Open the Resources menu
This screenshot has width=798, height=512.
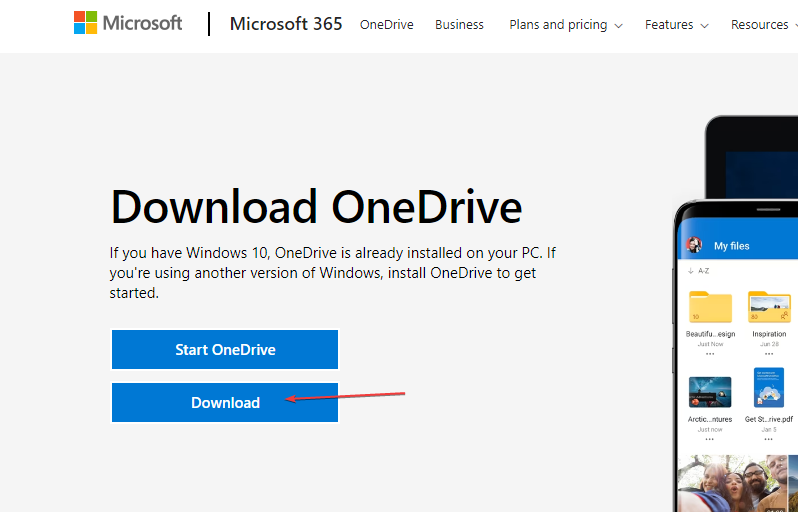click(x=763, y=24)
